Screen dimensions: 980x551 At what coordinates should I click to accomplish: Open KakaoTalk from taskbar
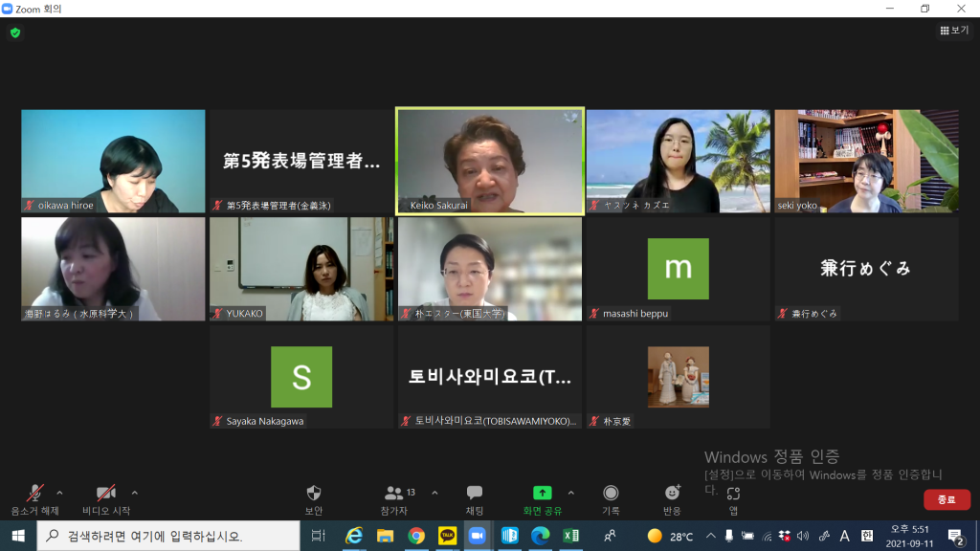coord(448,536)
